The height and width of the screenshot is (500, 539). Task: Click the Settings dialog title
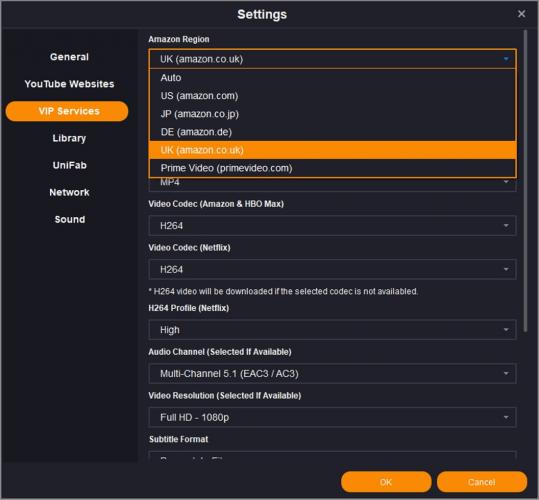(x=262, y=14)
